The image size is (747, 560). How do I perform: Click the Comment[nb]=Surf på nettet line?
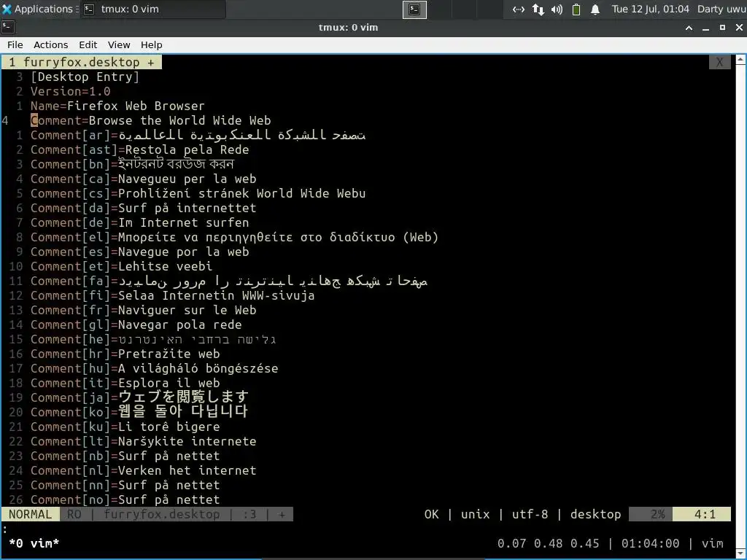[x=125, y=456]
